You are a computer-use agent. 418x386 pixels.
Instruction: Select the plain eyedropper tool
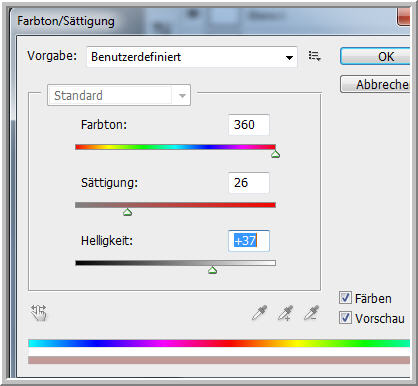coord(259,313)
